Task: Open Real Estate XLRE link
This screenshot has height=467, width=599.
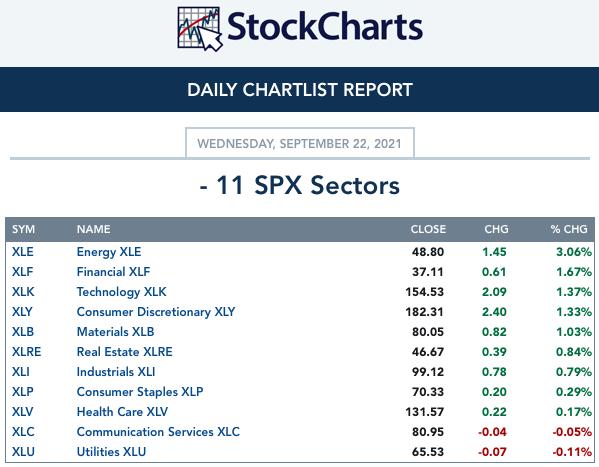Action: click(x=125, y=352)
